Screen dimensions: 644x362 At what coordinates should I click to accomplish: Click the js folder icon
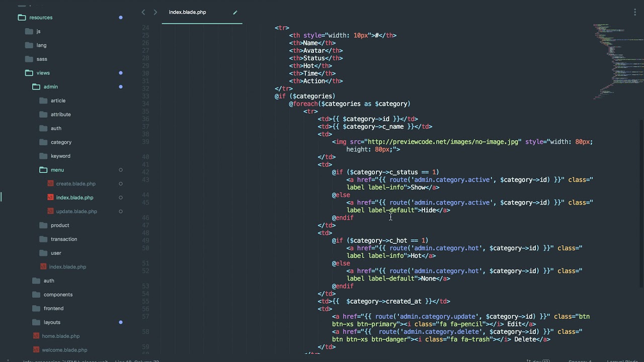point(29,31)
